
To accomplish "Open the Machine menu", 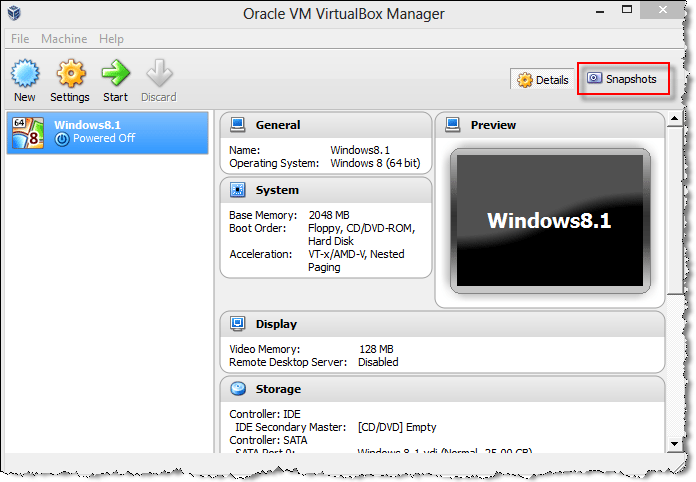I will point(64,39).
